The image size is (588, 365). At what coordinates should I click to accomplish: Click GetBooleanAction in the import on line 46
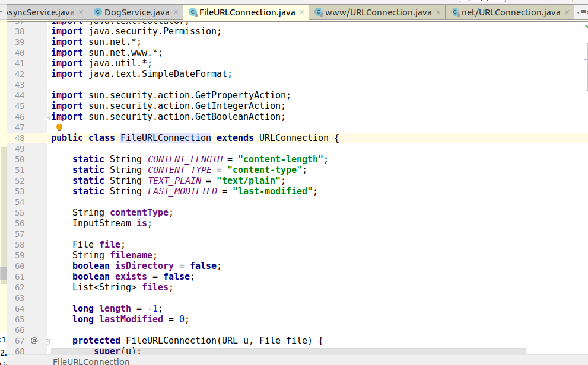tap(238, 116)
